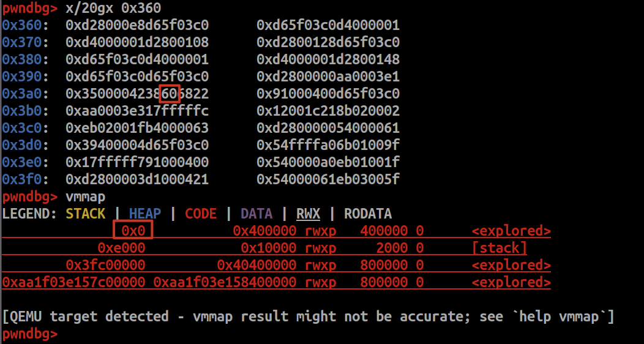
Task: Click the address label 0x3e0:
Action: point(25,163)
